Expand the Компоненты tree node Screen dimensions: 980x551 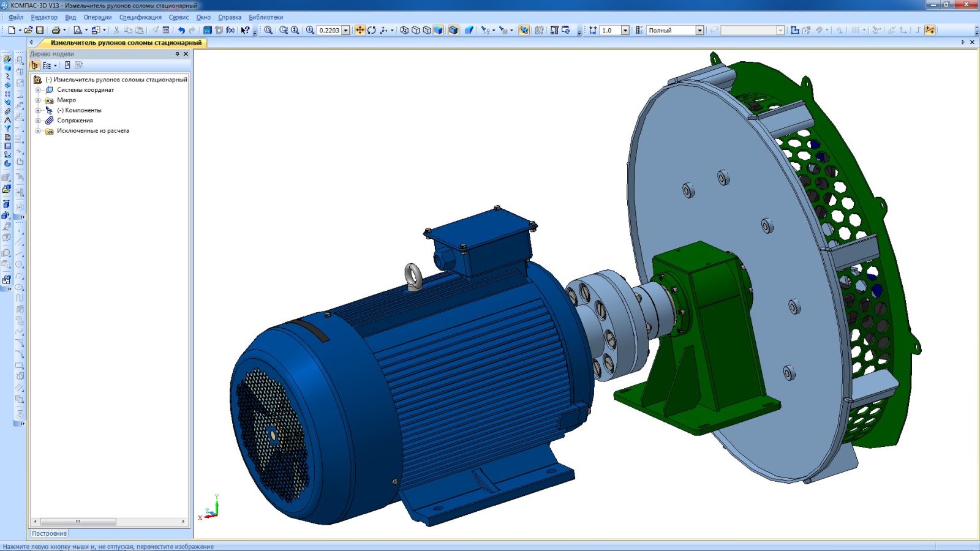coord(38,110)
